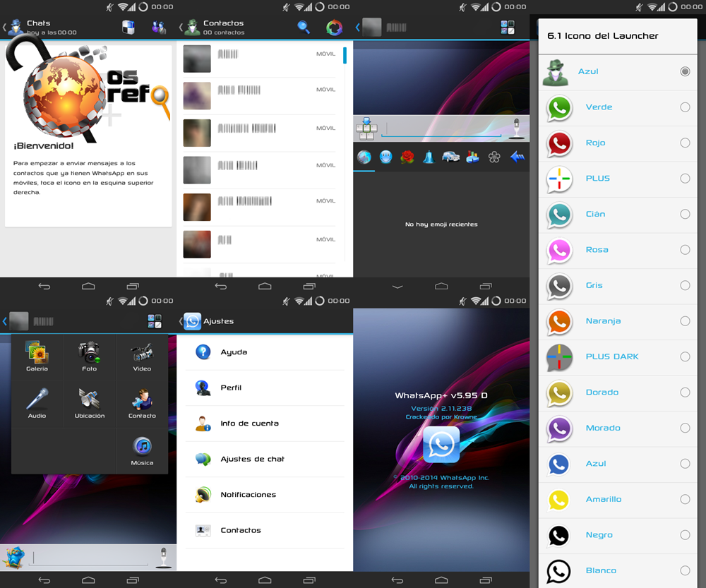Tap the Home button below the Chats screen
Screen dimensions: 706x588
pyautogui.click(x=88, y=287)
